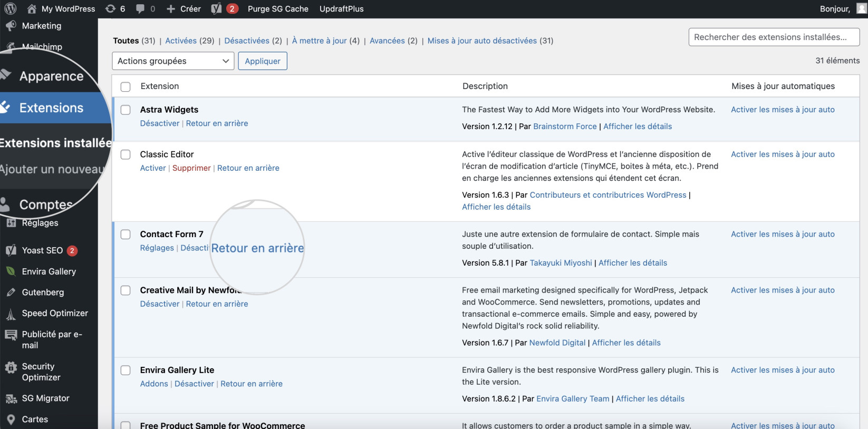Click the Envira Gallery leaf icon
Screen dimensions: 868x429
click(11, 271)
